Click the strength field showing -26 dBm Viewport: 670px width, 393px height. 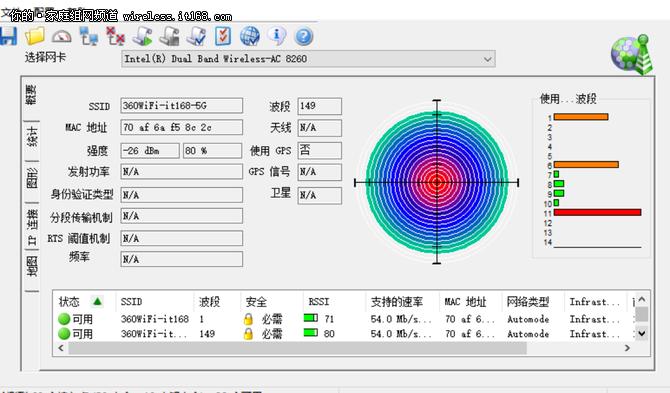[150, 150]
